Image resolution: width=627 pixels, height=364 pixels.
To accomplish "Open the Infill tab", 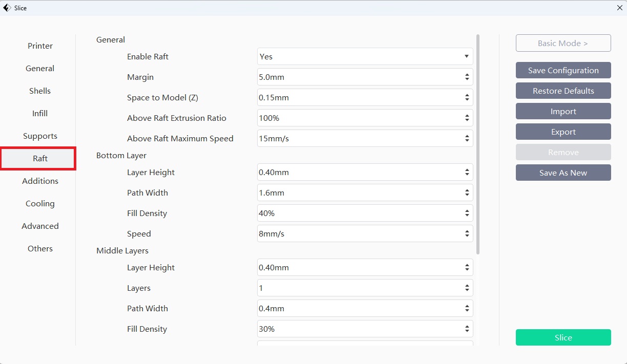I will click(40, 114).
